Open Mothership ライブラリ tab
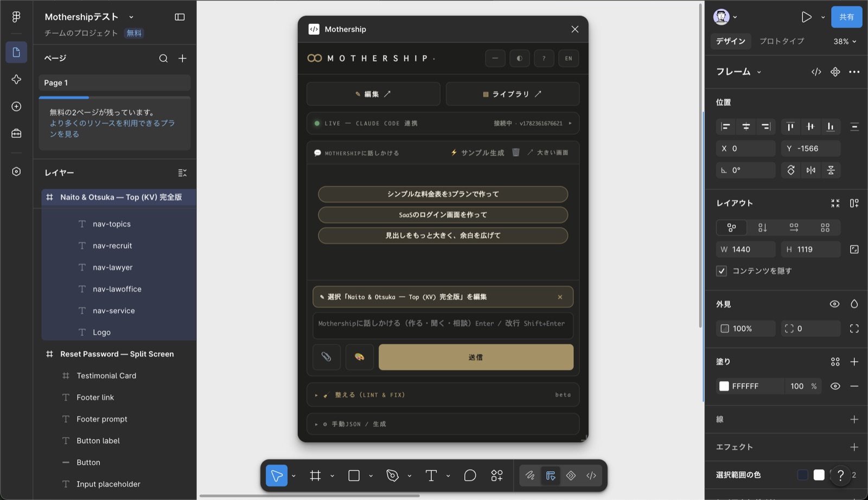The image size is (868, 500). point(512,94)
